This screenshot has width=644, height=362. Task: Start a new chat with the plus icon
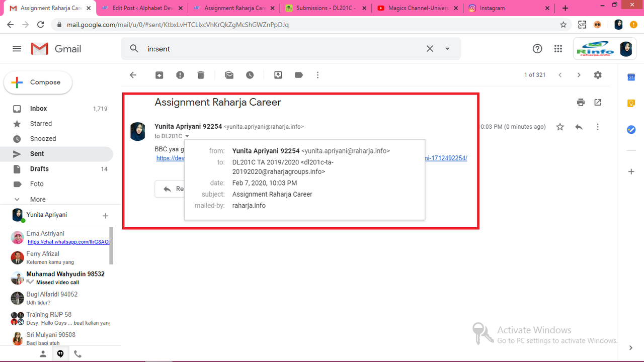coord(106,216)
